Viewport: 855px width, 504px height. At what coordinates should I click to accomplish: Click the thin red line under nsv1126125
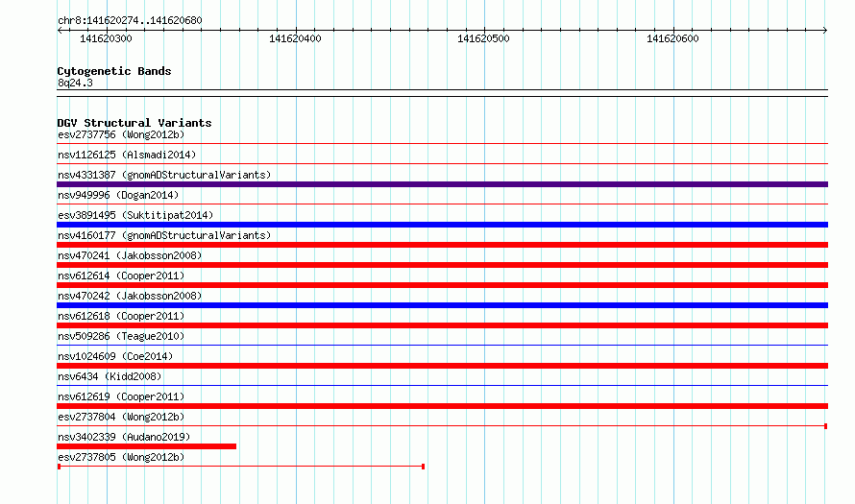442,163
